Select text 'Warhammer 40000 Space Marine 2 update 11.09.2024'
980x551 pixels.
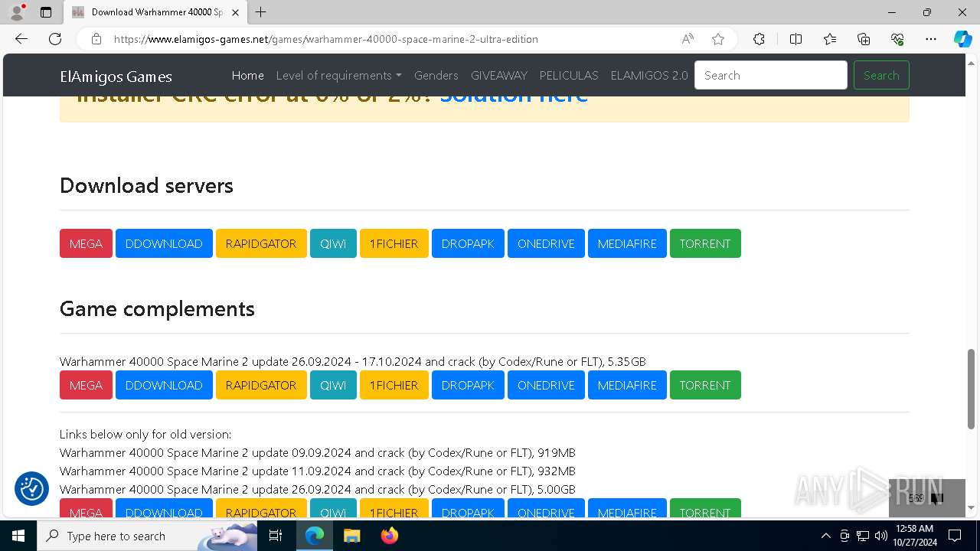click(x=205, y=471)
